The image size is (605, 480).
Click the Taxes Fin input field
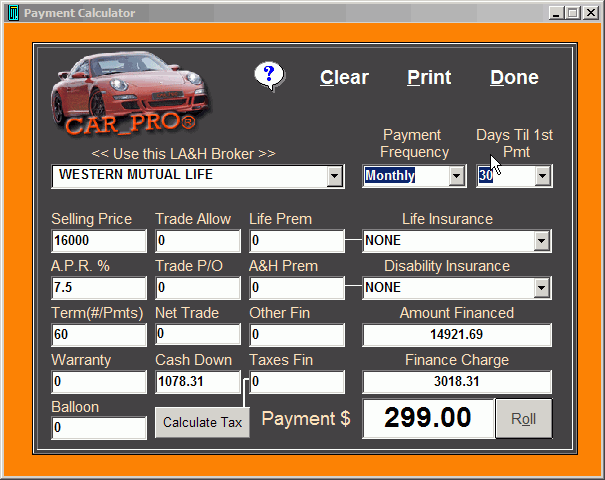[x=297, y=382]
